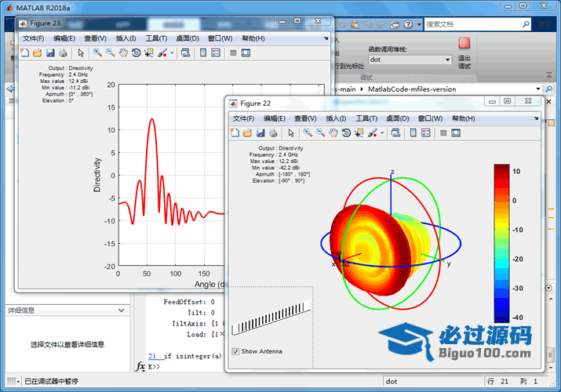Viewport: 561px width, 392px height.
Task: Activate Data Cursor tool in Figure 23
Action: (x=148, y=53)
